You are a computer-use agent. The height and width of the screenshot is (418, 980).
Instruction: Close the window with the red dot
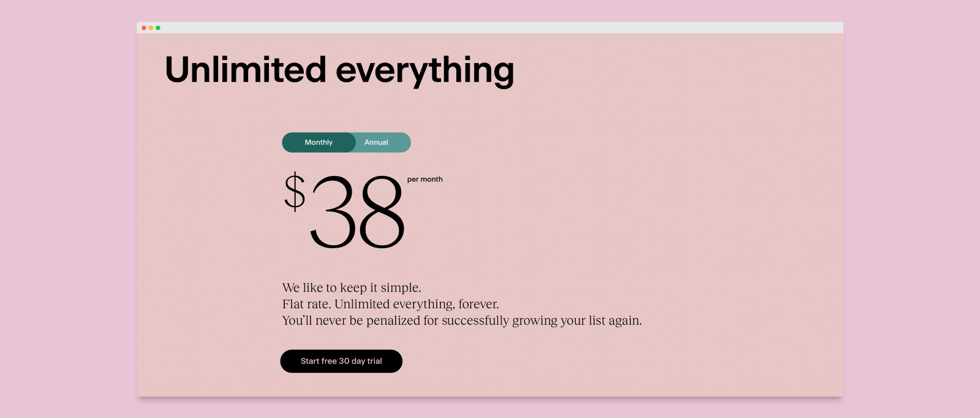pos(144,28)
